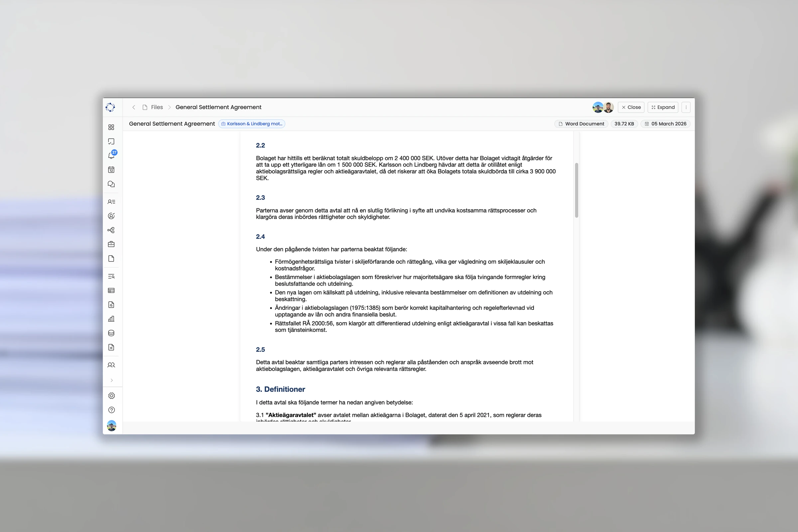Open the bar chart reports icon
798x532 pixels.
tap(111, 319)
